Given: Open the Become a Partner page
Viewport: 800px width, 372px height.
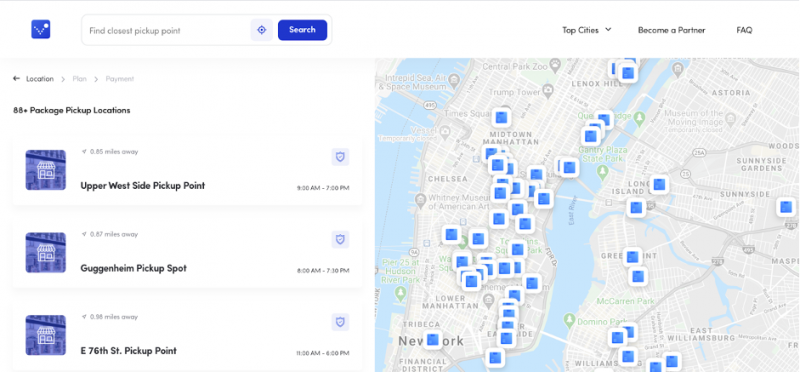Looking at the screenshot, I should pyautogui.click(x=671, y=30).
